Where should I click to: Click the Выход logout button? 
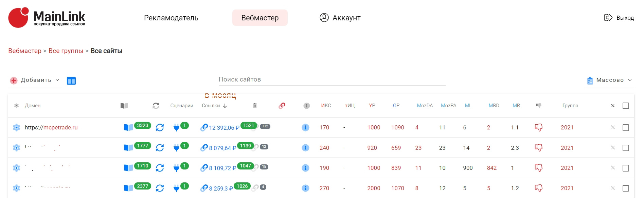[619, 18]
